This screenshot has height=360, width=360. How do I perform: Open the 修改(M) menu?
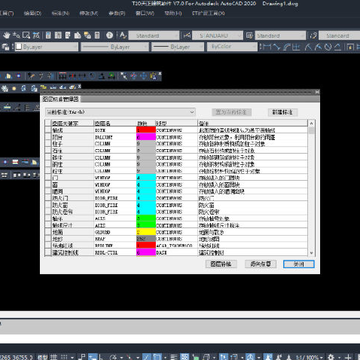point(89,13)
